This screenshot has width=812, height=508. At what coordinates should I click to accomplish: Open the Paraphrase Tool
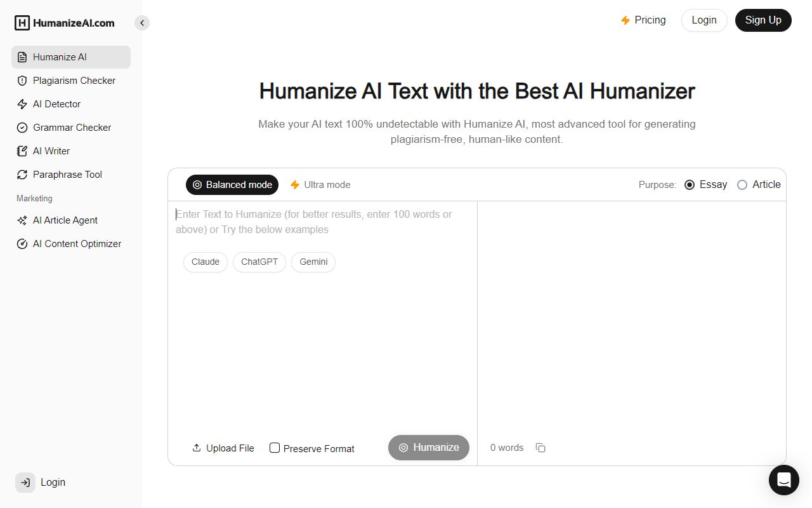[67, 175]
